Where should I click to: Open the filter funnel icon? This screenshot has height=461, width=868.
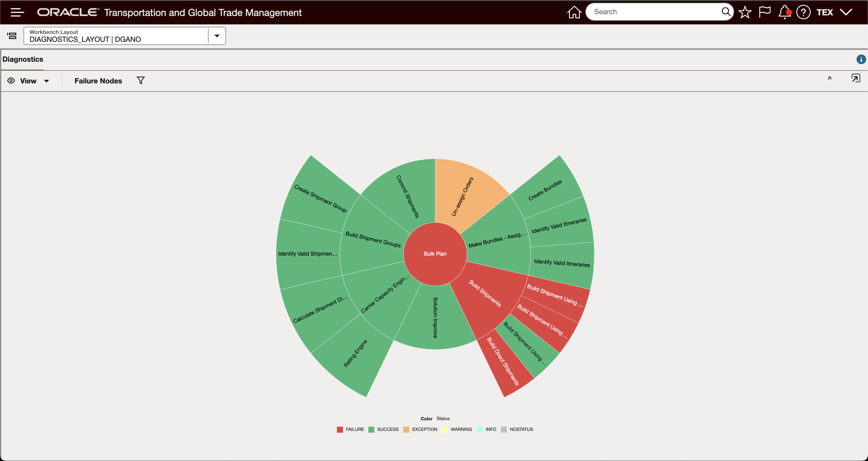click(140, 80)
